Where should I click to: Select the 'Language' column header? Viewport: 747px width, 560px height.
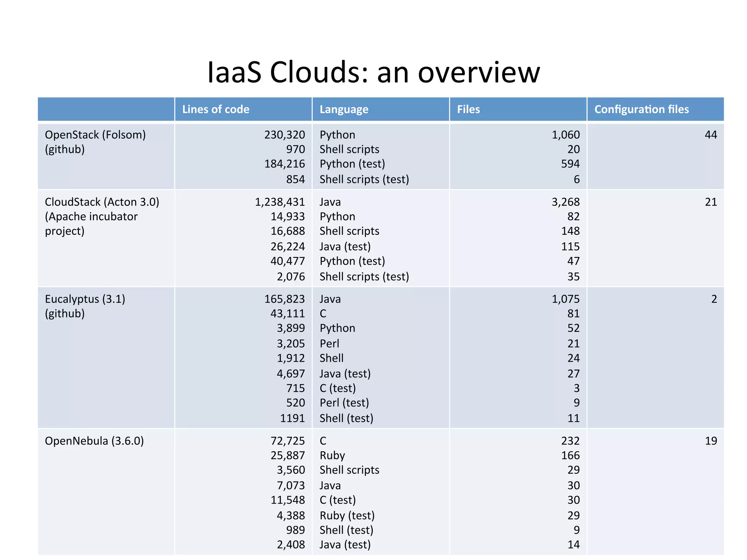point(344,109)
